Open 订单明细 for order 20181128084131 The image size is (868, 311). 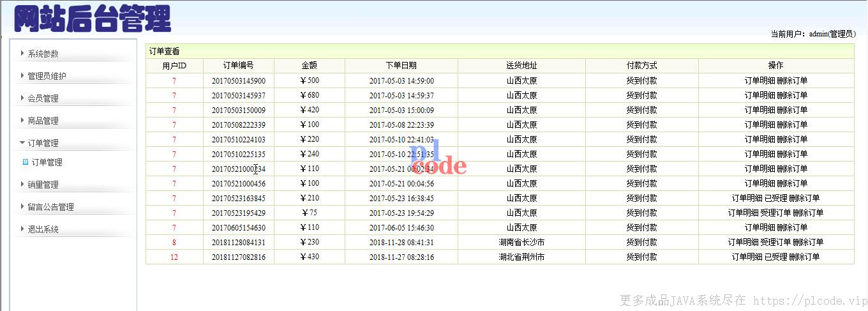(743, 242)
